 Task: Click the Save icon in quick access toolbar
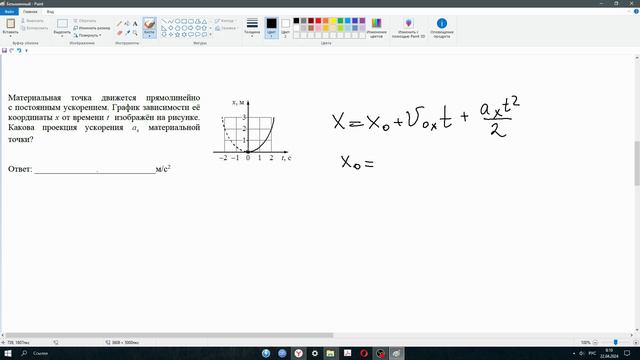[4, 51]
